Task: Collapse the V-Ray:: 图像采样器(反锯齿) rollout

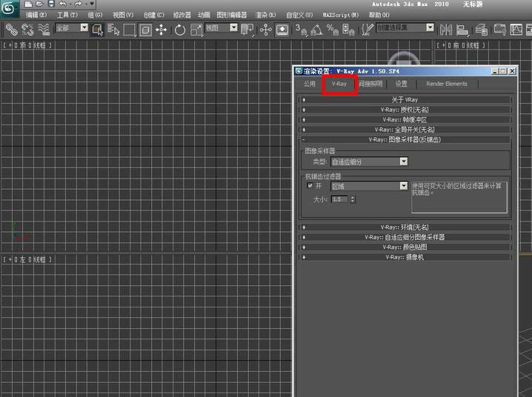Action: pos(405,139)
